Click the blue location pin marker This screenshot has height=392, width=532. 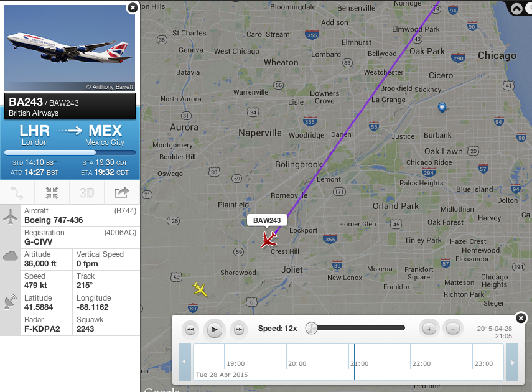tap(442, 108)
